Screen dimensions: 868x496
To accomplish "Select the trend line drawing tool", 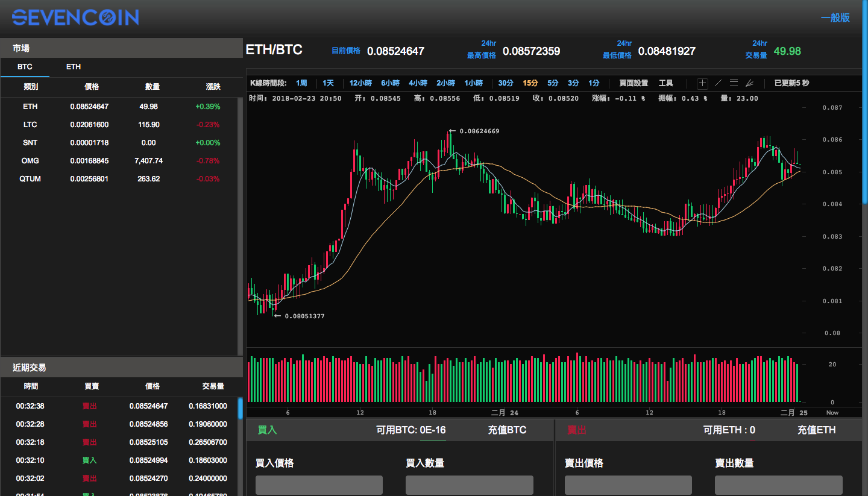I will click(x=718, y=83).
